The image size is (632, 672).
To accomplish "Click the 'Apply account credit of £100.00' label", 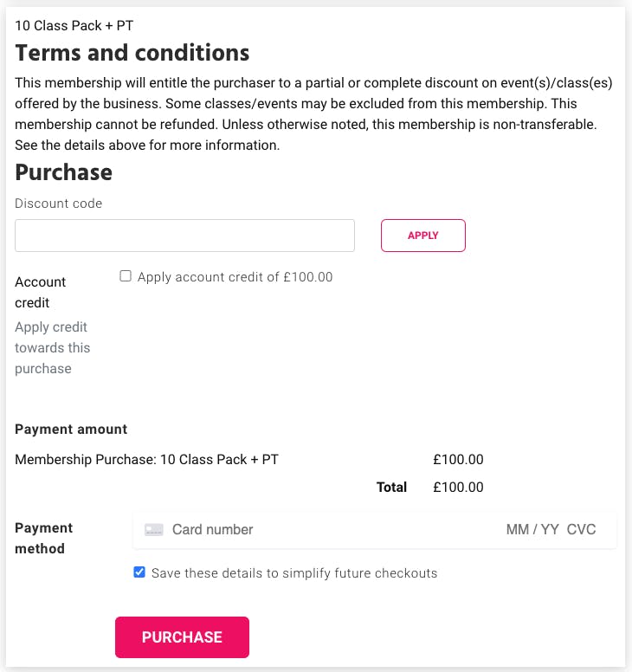I will [x=235, y=277].
